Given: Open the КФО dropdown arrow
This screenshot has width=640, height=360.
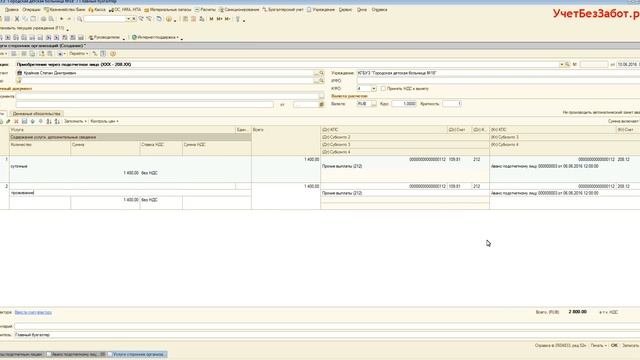Looking at the screenshot, I should 373,89.
